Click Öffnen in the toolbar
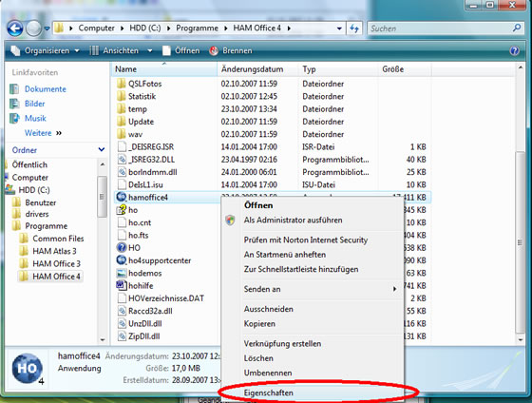Screen dimensions: 532x403 (181, 50)
